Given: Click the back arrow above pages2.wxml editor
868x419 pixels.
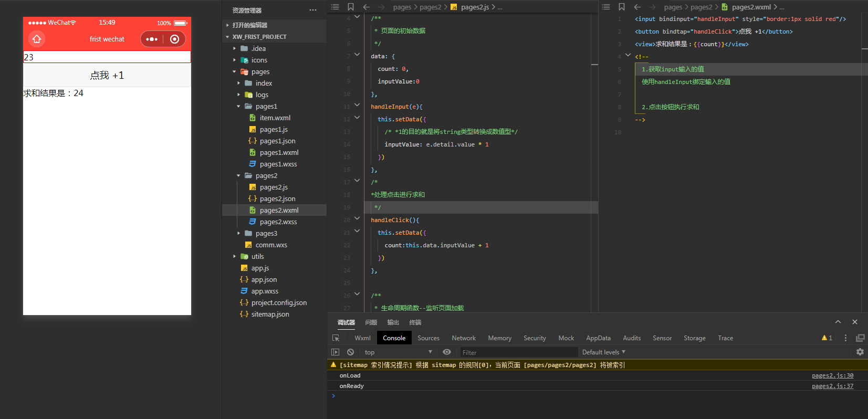Looking at the screenshot, I should 637,7.
